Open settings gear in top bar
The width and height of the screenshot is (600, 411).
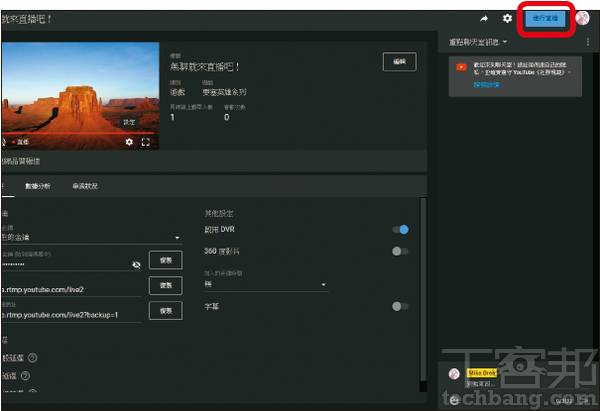click(507, 18)
